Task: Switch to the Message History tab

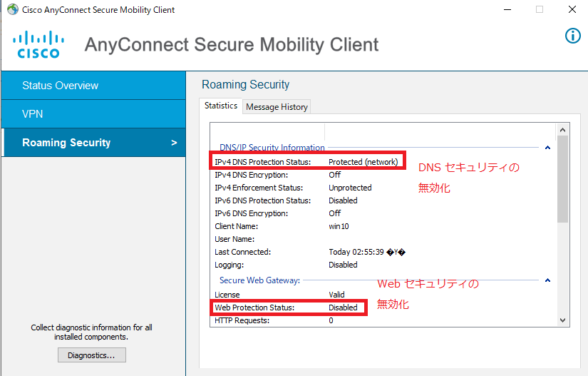Action: (277, 107)
